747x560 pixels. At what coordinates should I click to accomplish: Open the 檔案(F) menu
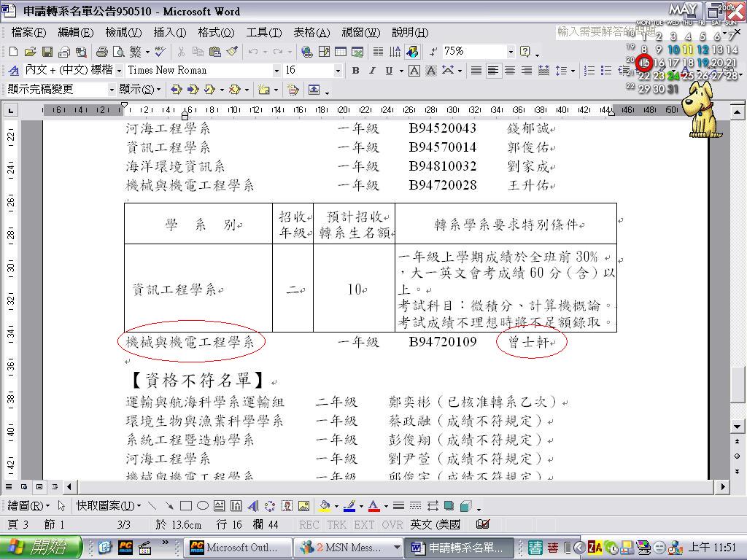click(28, 32)
